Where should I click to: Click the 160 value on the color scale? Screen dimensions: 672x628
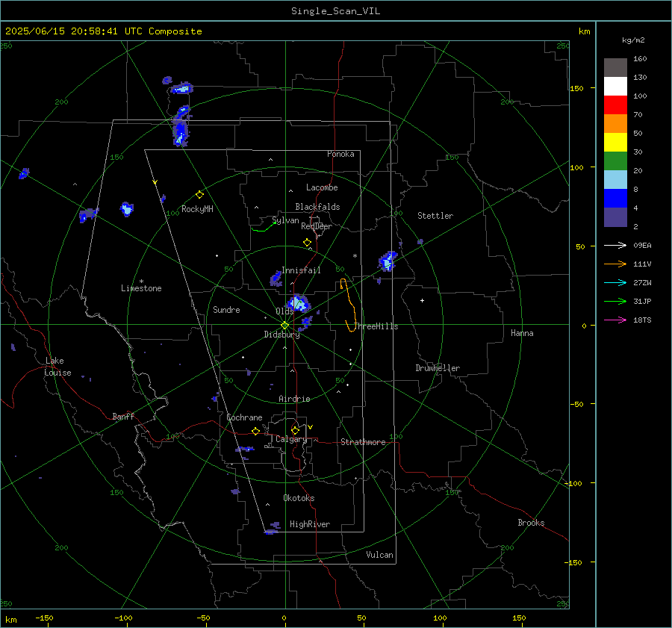pyautogui.click(x=640, y=59)
